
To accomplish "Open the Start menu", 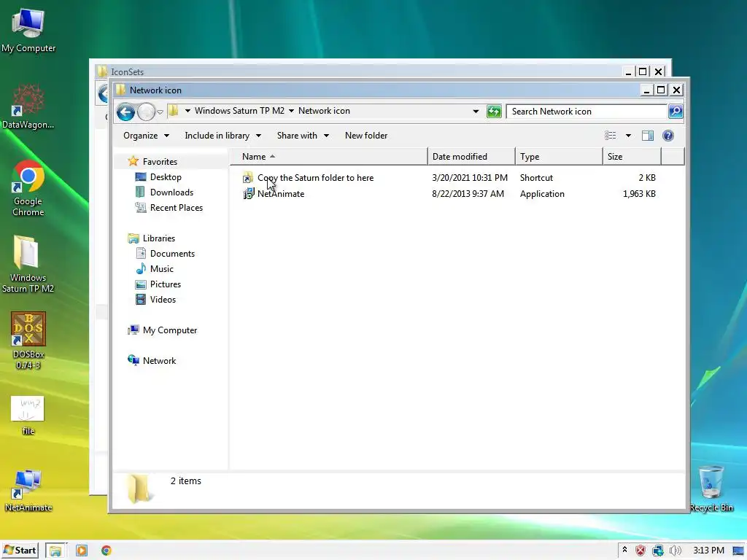I will pos(20,551).
